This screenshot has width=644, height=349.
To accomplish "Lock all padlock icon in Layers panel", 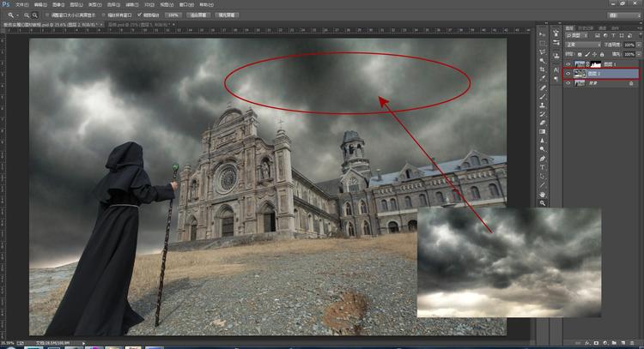I will point(602,54).
